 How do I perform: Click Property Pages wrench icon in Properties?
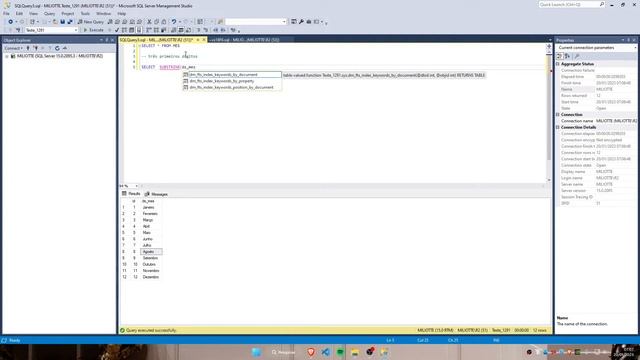coord(577,56)
